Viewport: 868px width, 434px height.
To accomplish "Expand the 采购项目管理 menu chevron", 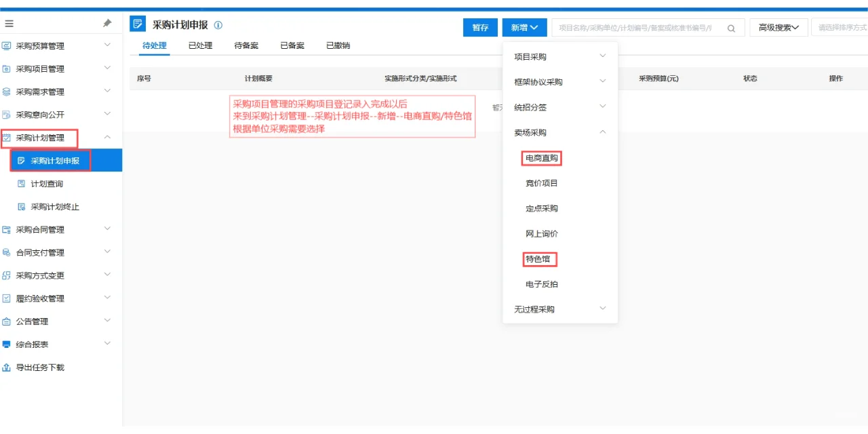I will pos(107,68).
